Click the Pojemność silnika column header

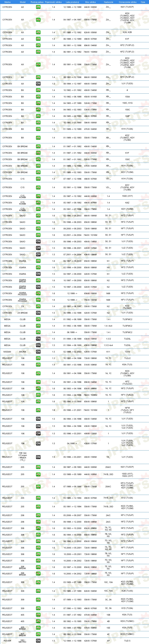pos(53,2)
